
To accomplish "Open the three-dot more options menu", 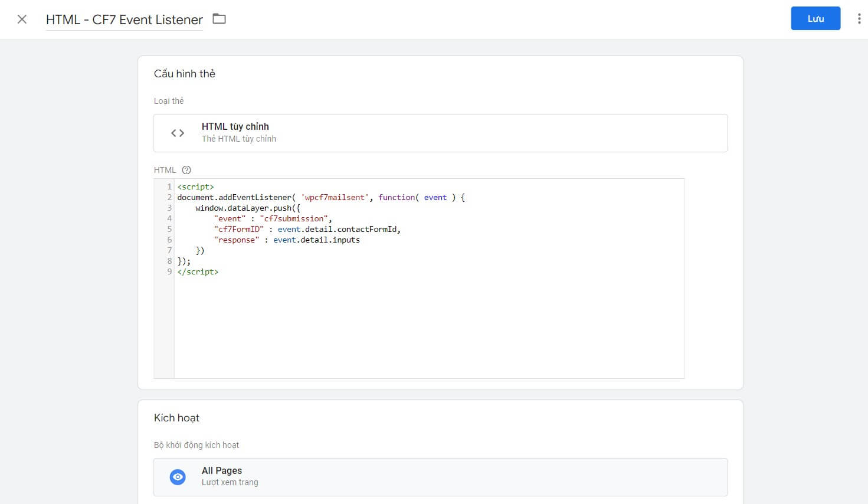I will pos(859,19).
